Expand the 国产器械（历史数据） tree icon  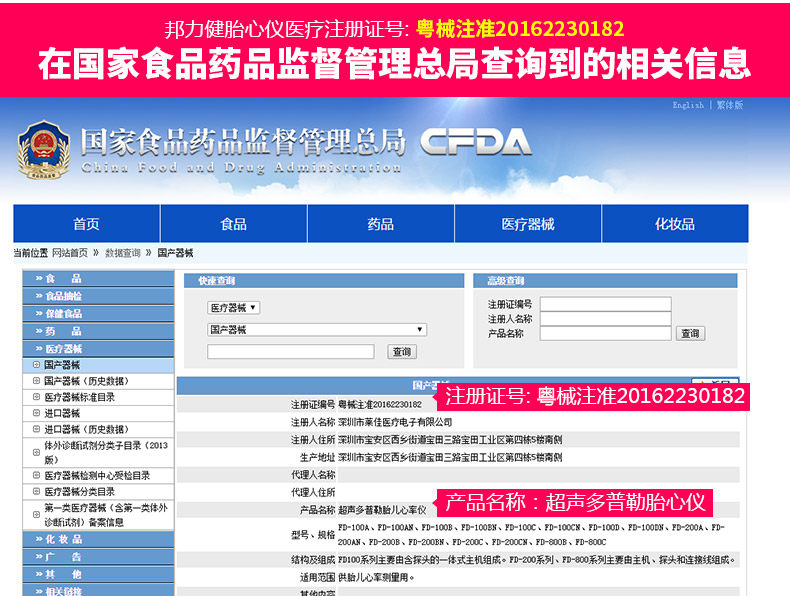click(36, 381)
